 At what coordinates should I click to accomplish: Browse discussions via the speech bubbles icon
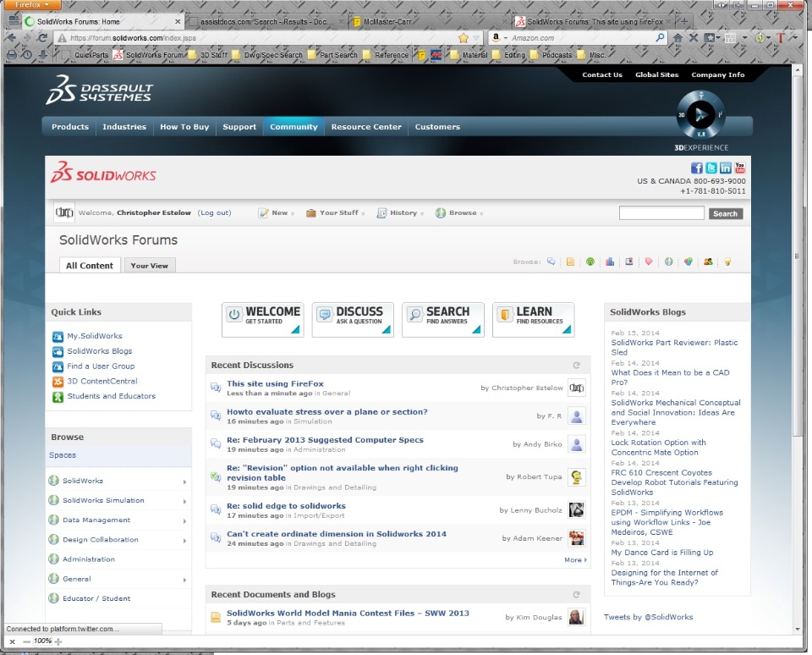pyautogui.click(x=551, y=261)
